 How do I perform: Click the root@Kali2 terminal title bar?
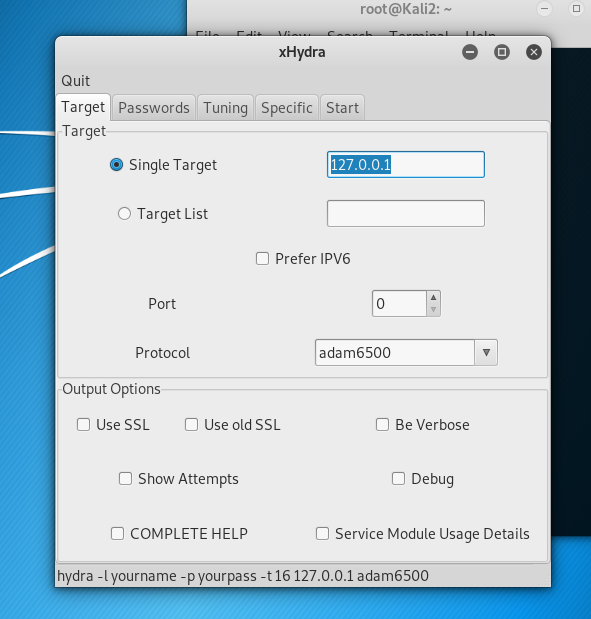tap(405, 9)
